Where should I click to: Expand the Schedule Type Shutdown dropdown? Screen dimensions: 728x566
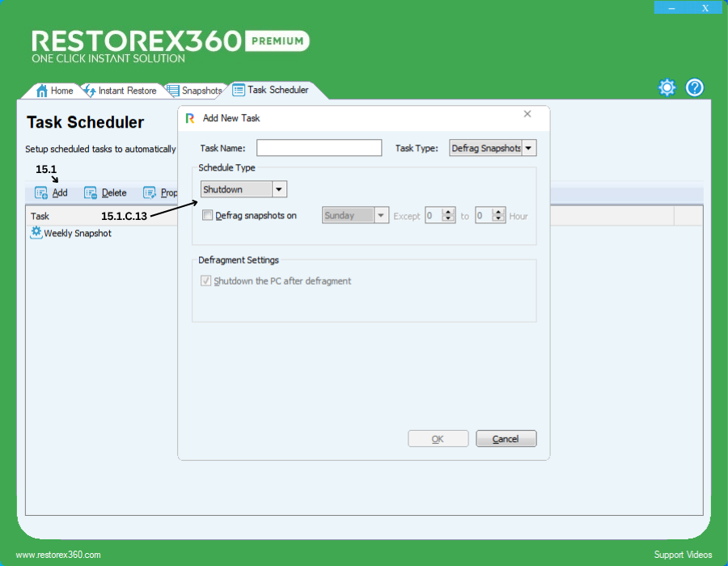pyautogui.click(x=279, y=189)
